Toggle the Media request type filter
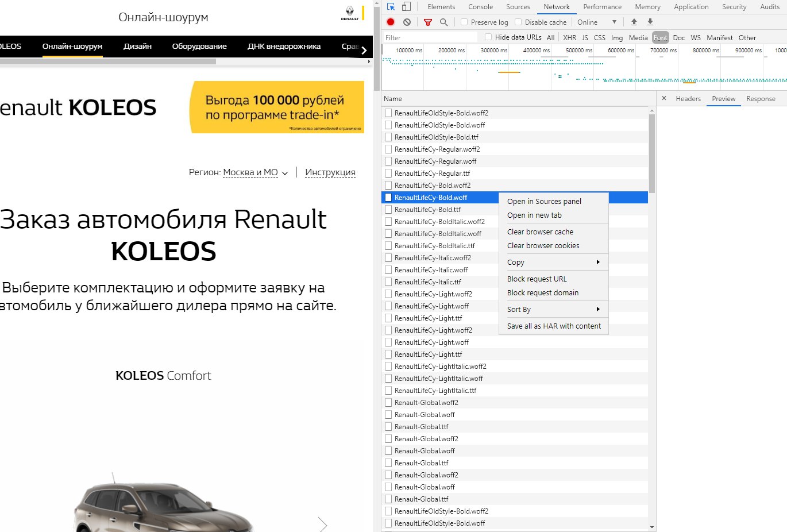 point(638,37)
